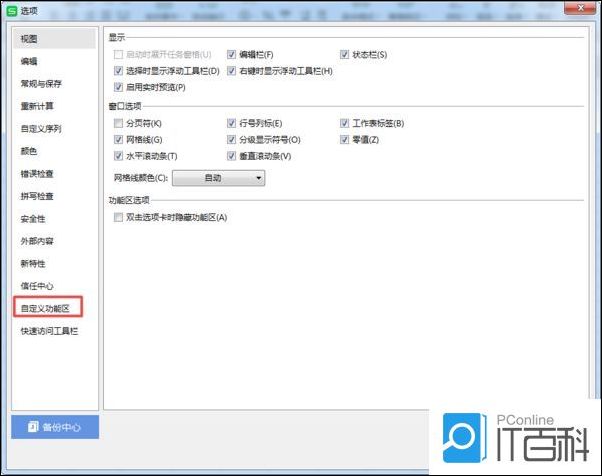Enable 双击选项卡时隐藏功能区(A) checkbox
Viewport: 602px width, 476px height.
tap(119, 218)
